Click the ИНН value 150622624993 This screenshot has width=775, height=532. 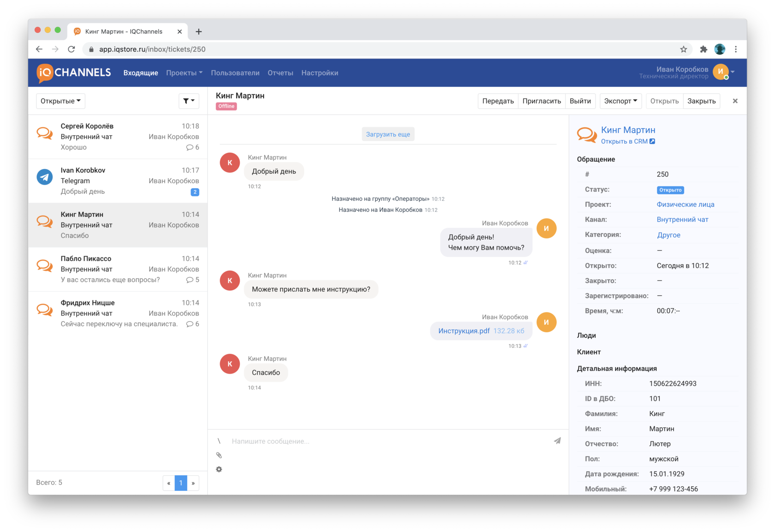tap(673, 383)
